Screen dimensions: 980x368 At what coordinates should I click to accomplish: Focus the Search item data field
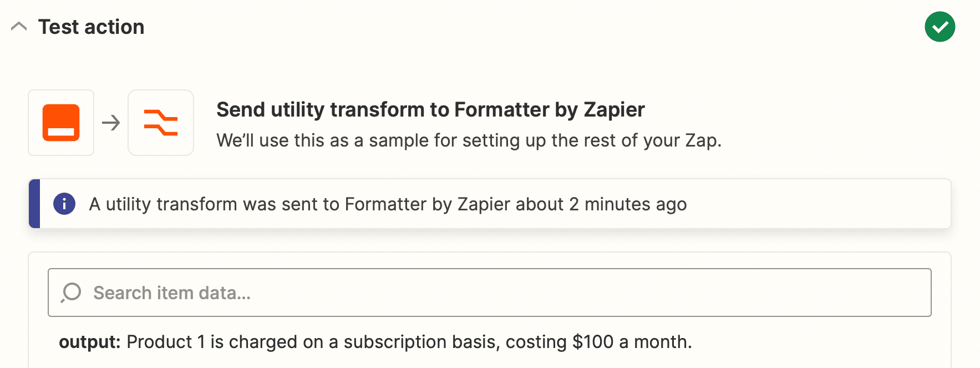488,293
